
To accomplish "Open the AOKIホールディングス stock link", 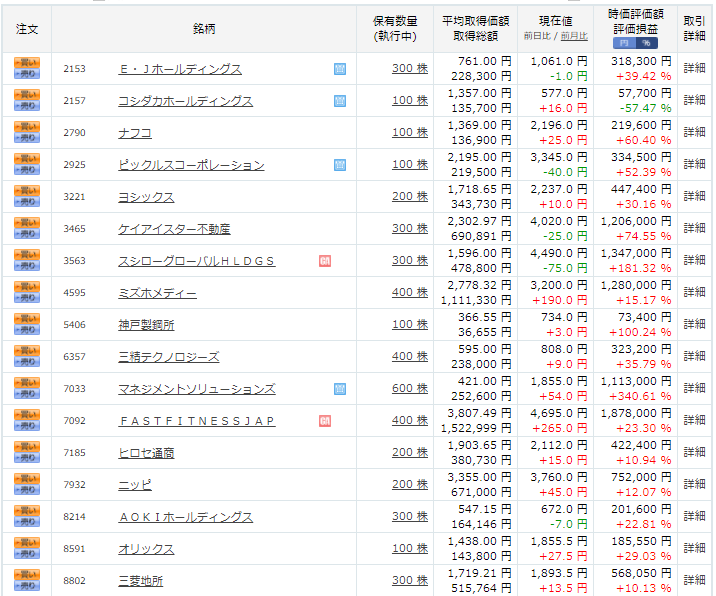I will point(185,517).
